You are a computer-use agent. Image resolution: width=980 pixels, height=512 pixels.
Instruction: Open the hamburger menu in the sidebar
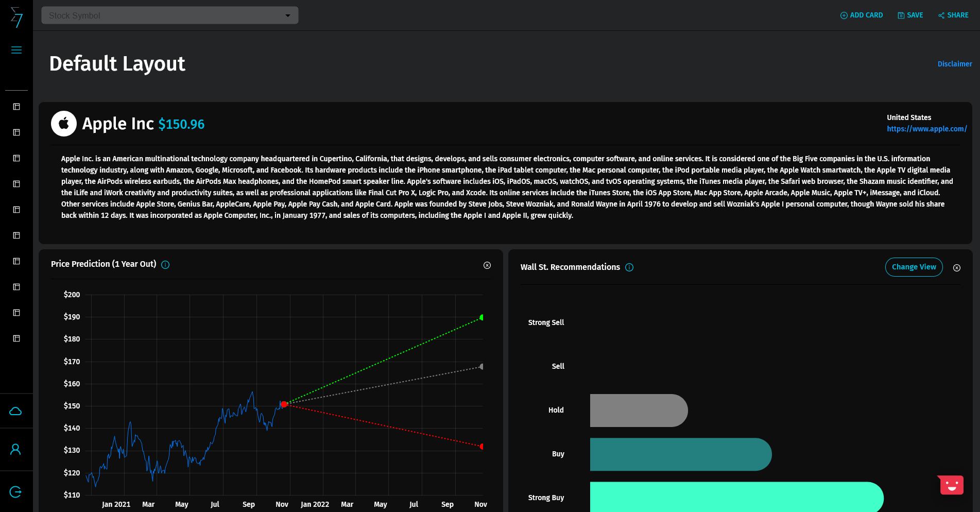(x=16, y=50)
